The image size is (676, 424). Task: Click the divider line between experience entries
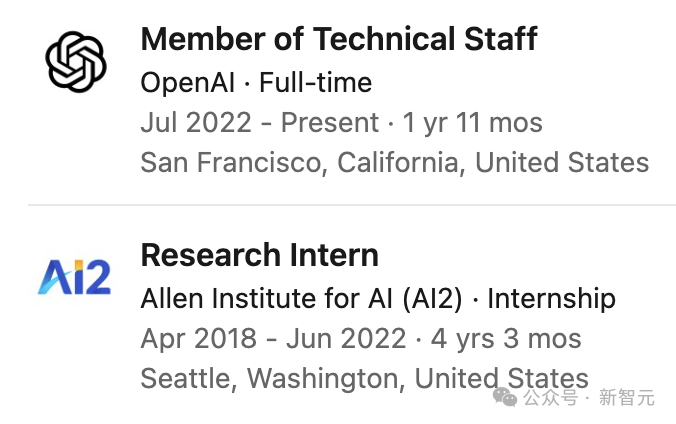(352, 205)
